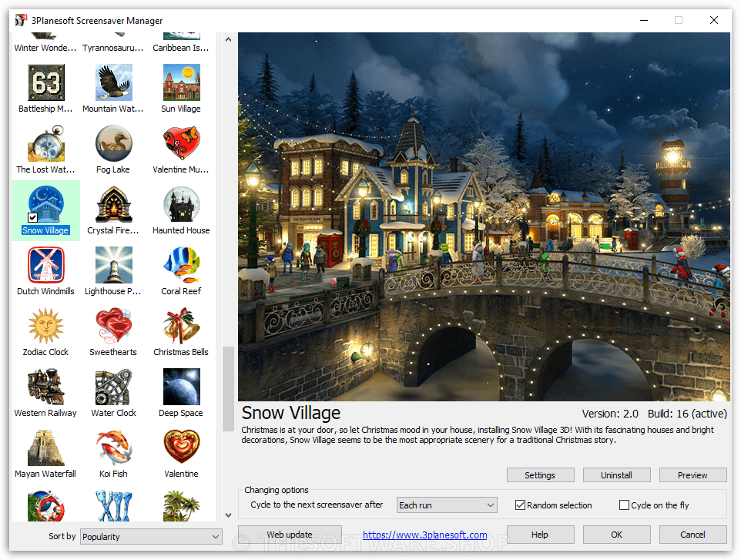The image size is (741, 560).
Task: Select the Valentine Musicbox heart icon
Action: pyautogui.click(x=182, y=144)
